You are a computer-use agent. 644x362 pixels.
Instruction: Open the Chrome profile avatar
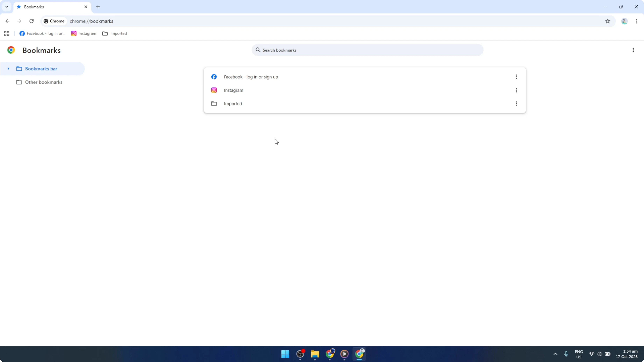click(624, 21)
